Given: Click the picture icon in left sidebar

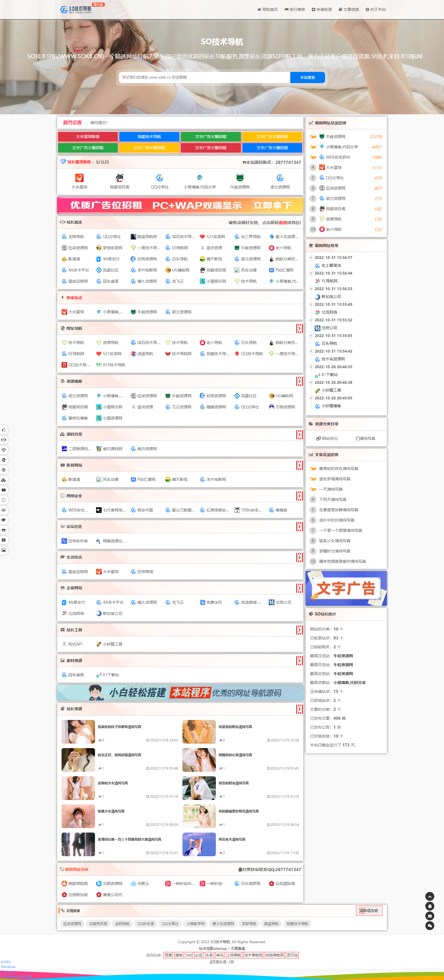Looking at the screenshot, I should [x=3, y=550].
